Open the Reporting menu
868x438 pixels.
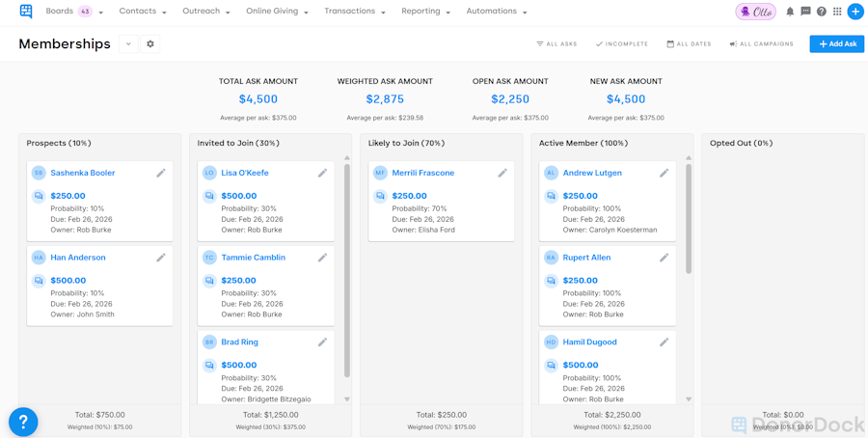point(425,12)
